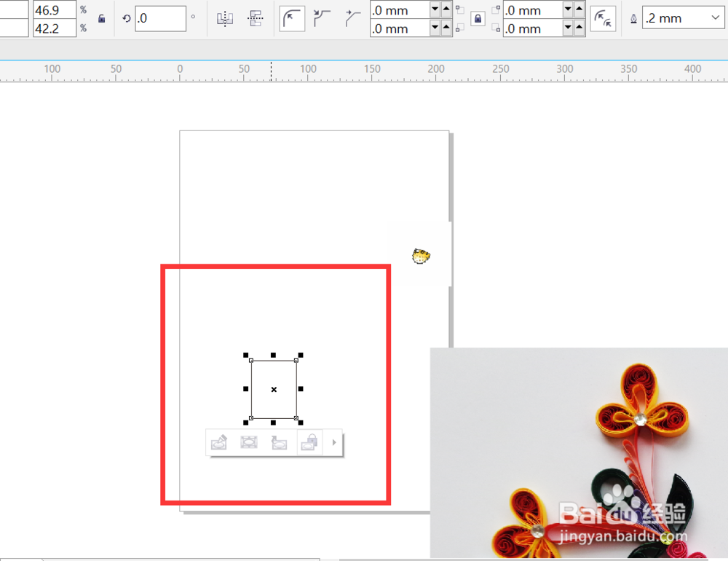The image size is (728, 561).
Task: Click the top-right black selection handle
Action: [301, 355]
